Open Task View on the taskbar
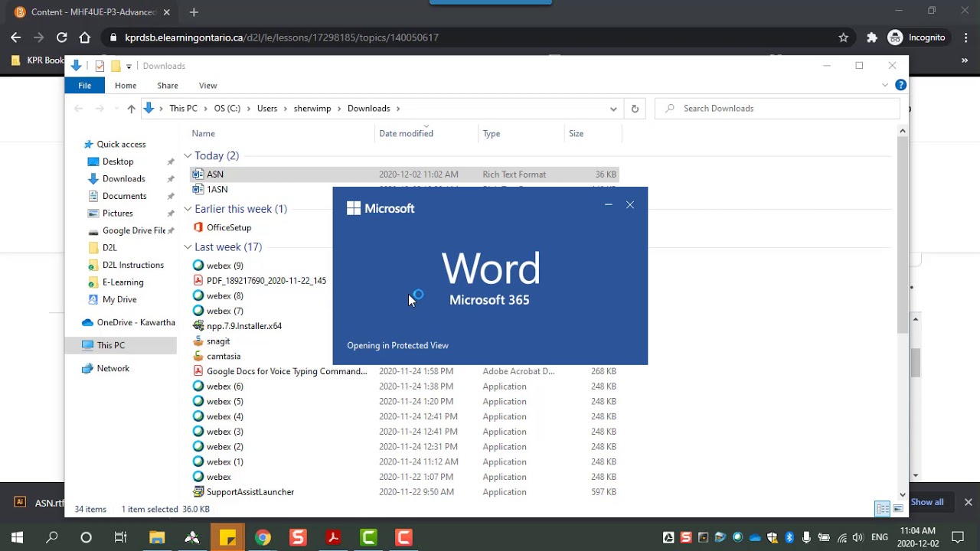Screen dimensions: 980x551 pyautogui.click(x=121, y=537)
